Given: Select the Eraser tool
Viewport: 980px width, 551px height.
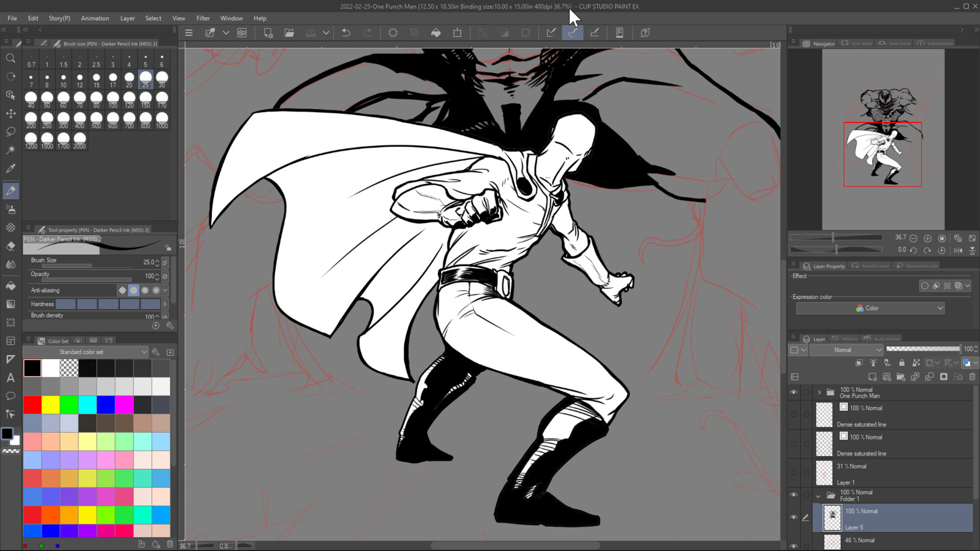Looking at the screenshot, I should click(10, 246).
